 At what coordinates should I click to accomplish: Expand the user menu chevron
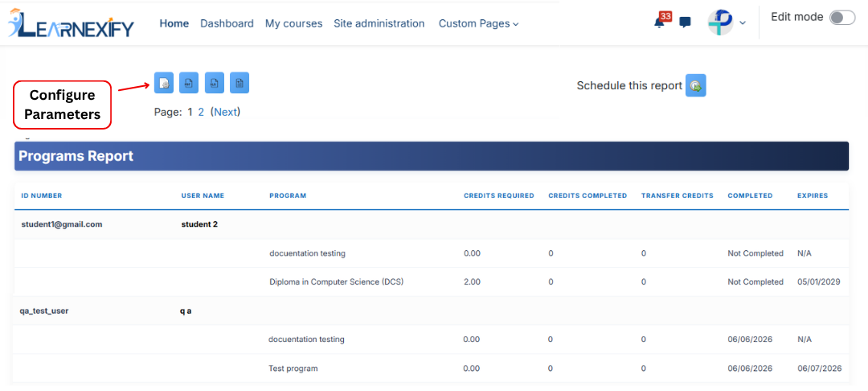click(x=743, y=23)
